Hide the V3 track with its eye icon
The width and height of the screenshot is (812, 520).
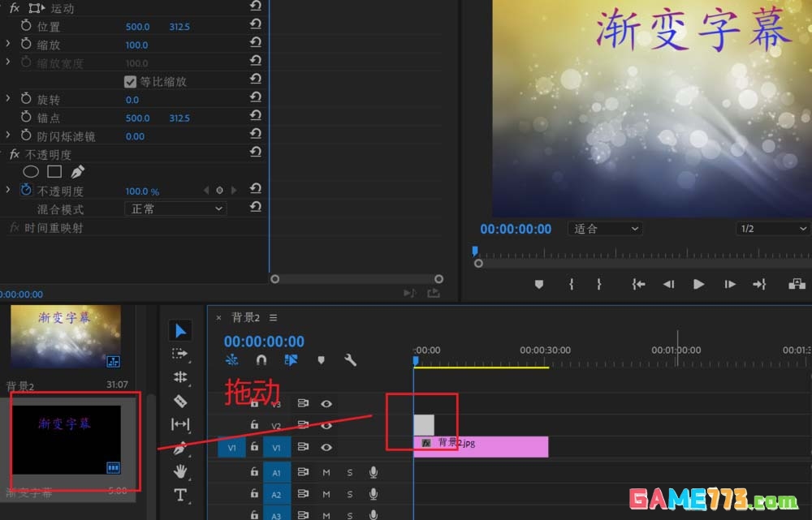[326, 403]
